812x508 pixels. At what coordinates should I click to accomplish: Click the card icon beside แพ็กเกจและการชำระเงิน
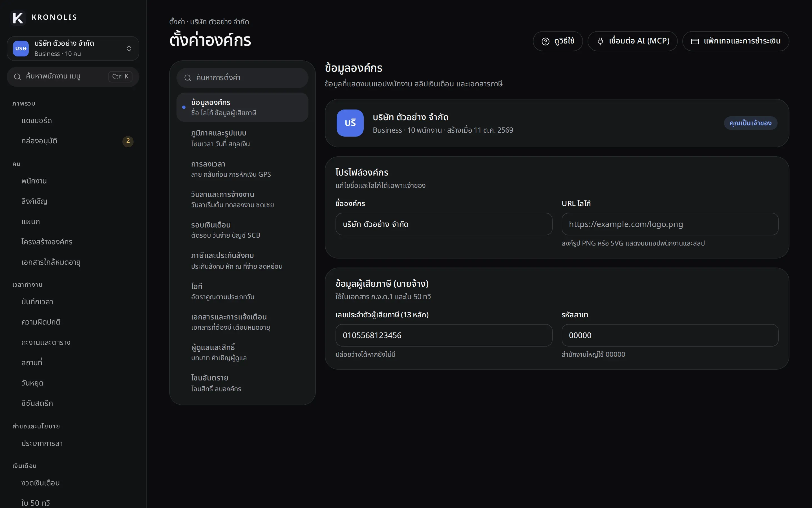tap(695, 41)
